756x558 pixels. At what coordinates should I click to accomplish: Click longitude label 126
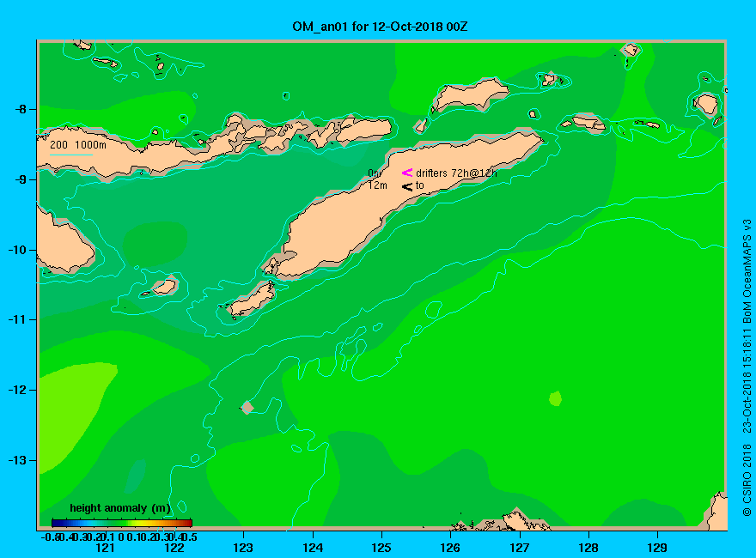coord(450,548)
